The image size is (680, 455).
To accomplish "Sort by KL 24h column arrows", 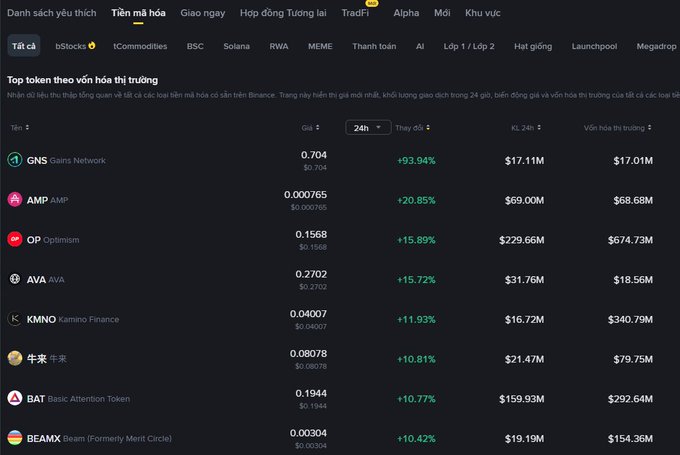I will click(x=539, y=128).
